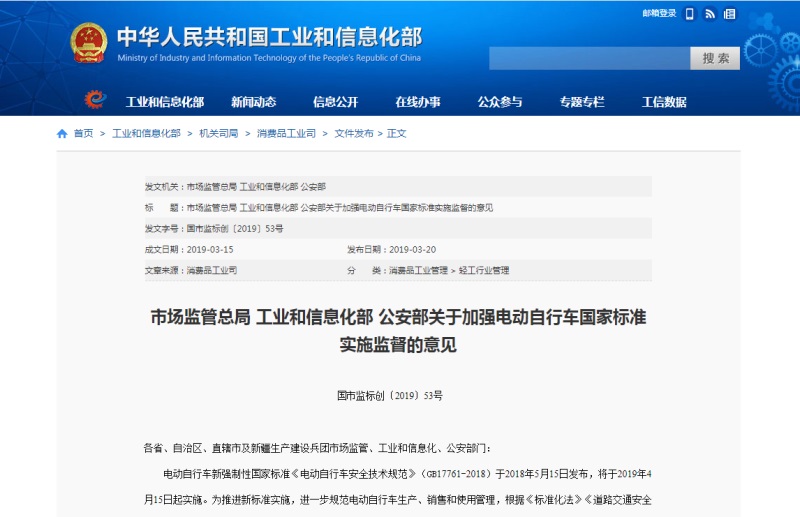Open 工信数据 navigation menu
Image resolution: width=800 pixels, height=517 pixels.
664,102
